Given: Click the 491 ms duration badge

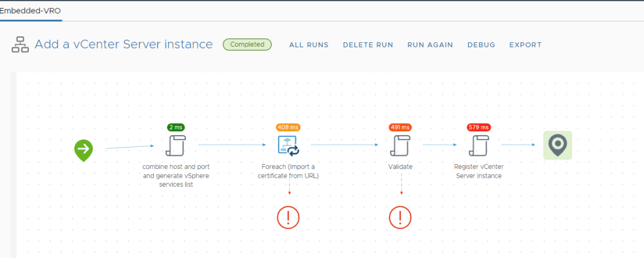Looking at the screenshot, I should (400, 127).
